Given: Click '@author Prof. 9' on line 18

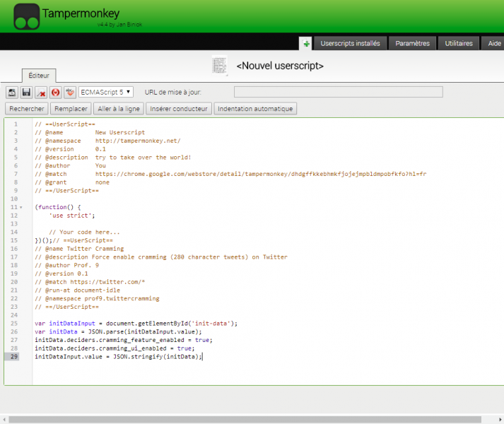Looking at the screenshot, I should 72,266.
